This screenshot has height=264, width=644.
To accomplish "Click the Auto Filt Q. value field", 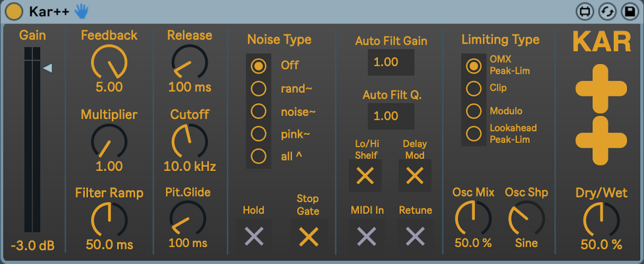I will coord(391,116).
